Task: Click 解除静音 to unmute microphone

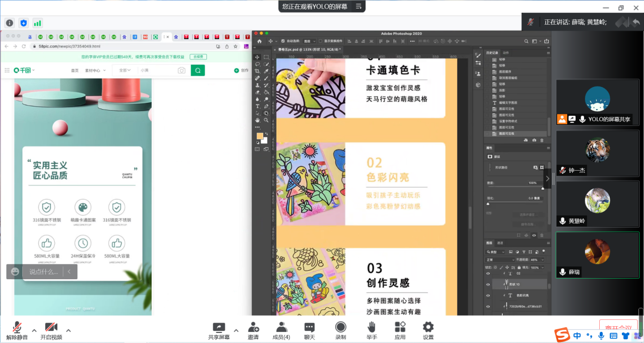Action: [x=18, y=330]
